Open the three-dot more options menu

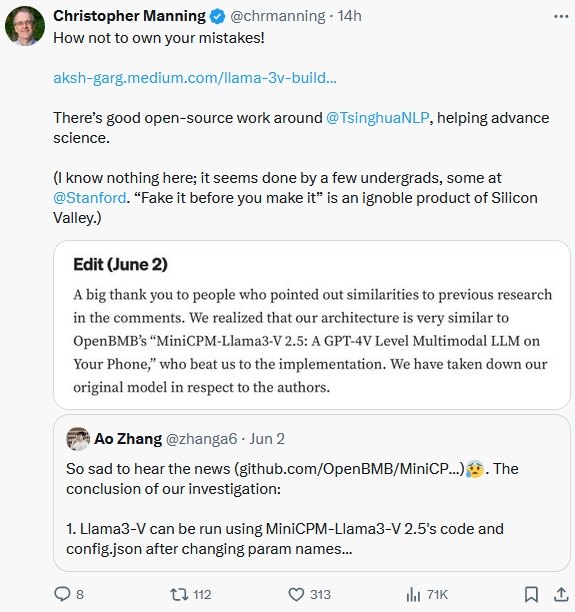click(561, 16)
